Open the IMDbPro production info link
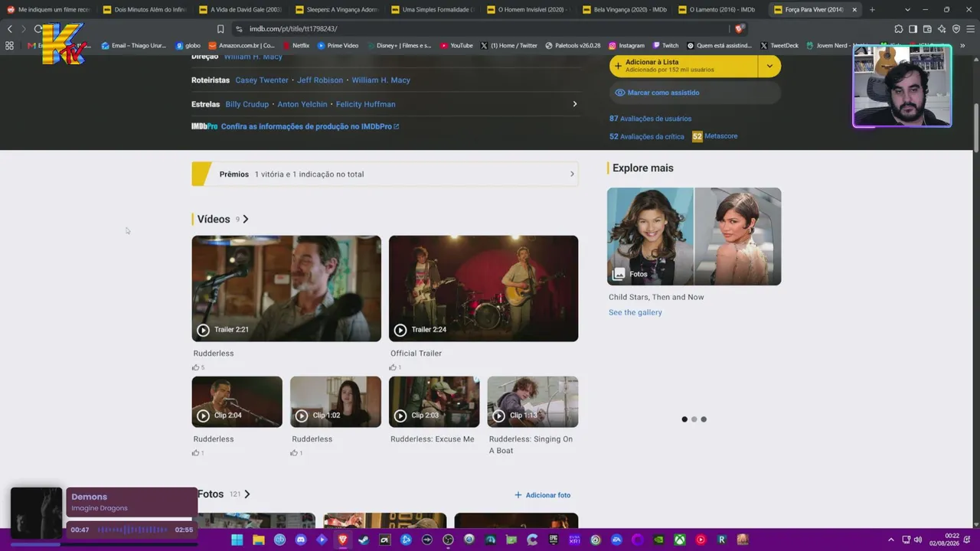This screenshot has width=980, height=551. [310, 126]
